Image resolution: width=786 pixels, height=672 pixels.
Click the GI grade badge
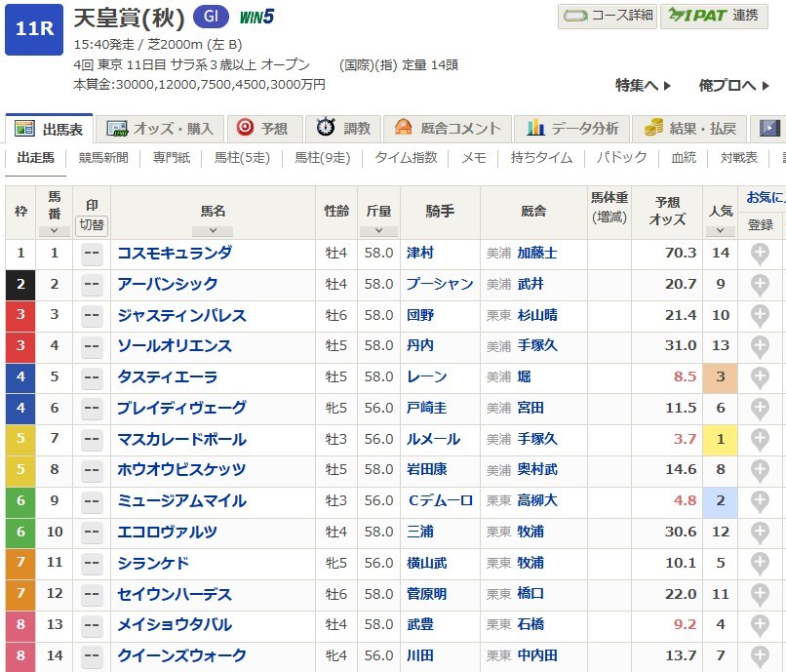pyautogui.click(x=211, y=16)
